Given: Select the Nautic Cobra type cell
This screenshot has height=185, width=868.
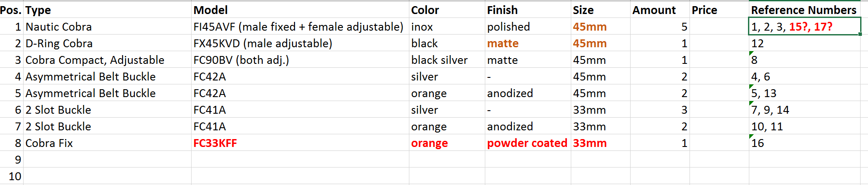Looking at the screenshot, I should tap(107, 26).
